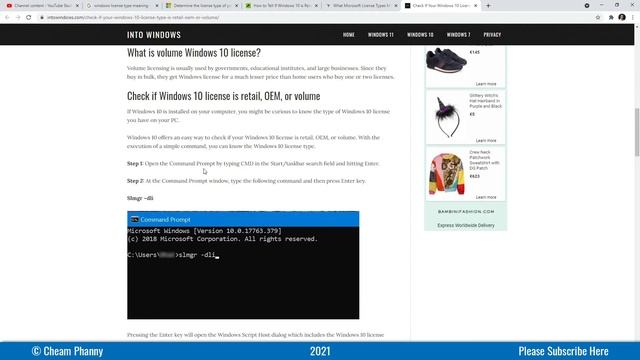Viewport: 640px width, 360px height.
Task: Open the Extensions puzzle icon
Action: coord(611,18)
